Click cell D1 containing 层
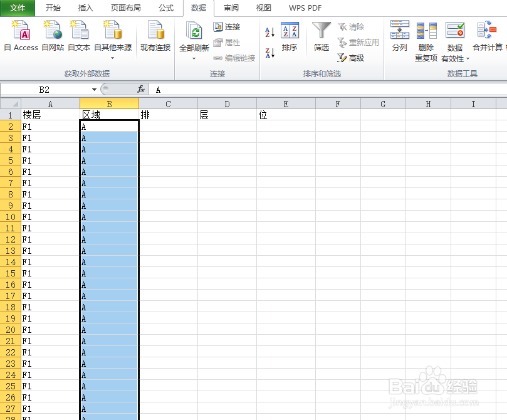507x420 pixels. pos(227,115)
